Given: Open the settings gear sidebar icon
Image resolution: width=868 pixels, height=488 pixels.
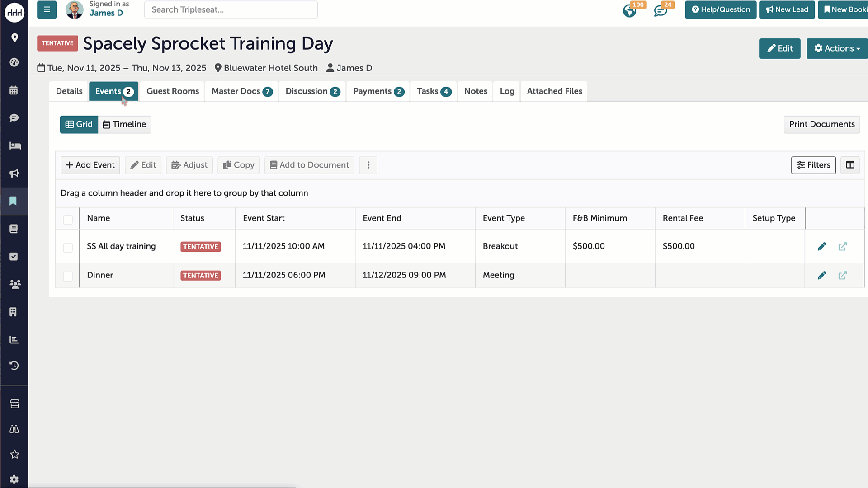Looking at the screenshot, I should tap(14, 479).
